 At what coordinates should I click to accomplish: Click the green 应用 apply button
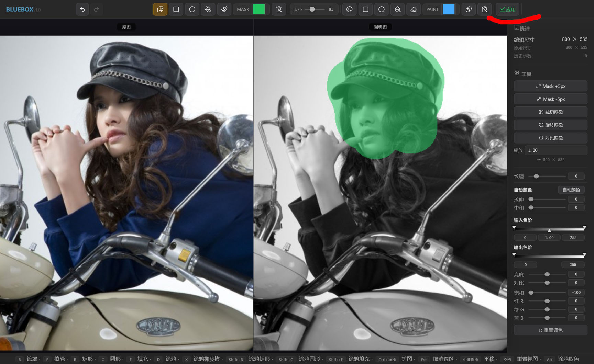point(508,9)
